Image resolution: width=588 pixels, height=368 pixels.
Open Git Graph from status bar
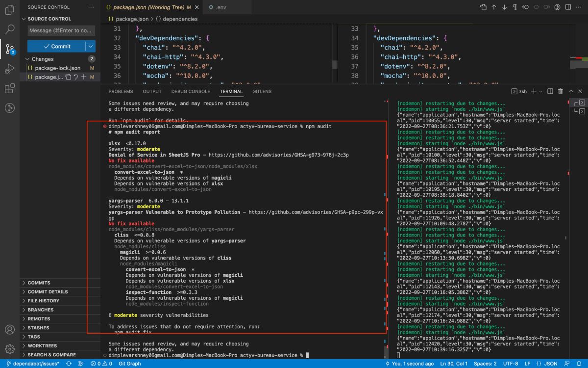pyautogui.click(x=129, y=364)
